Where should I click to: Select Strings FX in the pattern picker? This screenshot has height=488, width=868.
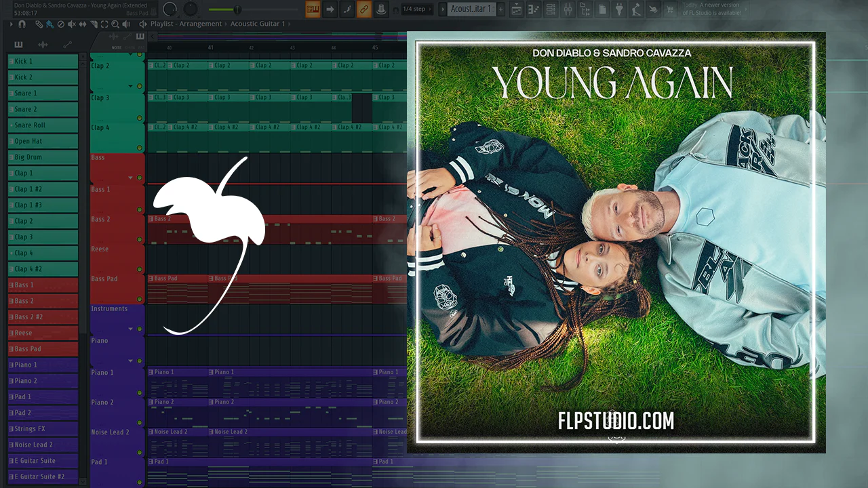(43, 428)
